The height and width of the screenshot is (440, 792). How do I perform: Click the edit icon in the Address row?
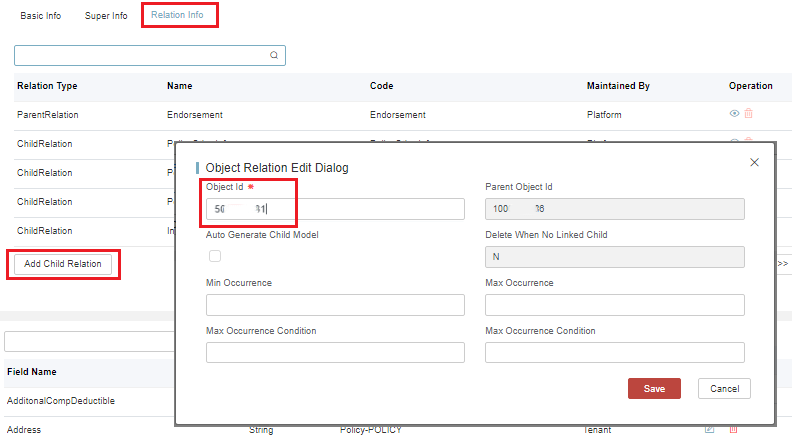pos(709,429)
